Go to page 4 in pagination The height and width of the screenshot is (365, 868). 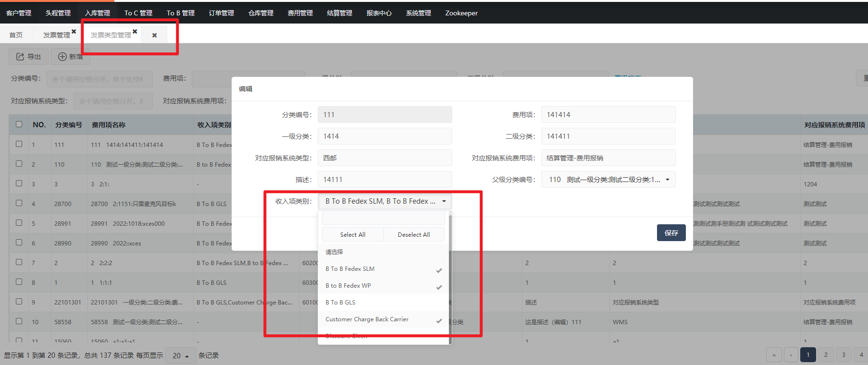pos(861,355)
